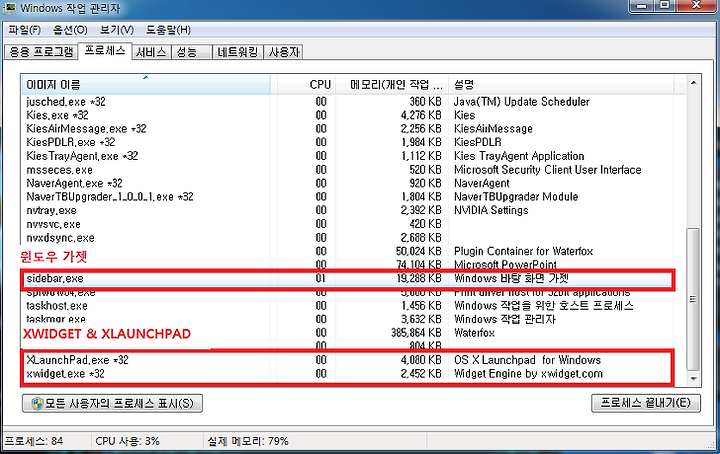Switch to the 서비스 tab
Viewport: 720px width, 454px height.
[152, 52]
